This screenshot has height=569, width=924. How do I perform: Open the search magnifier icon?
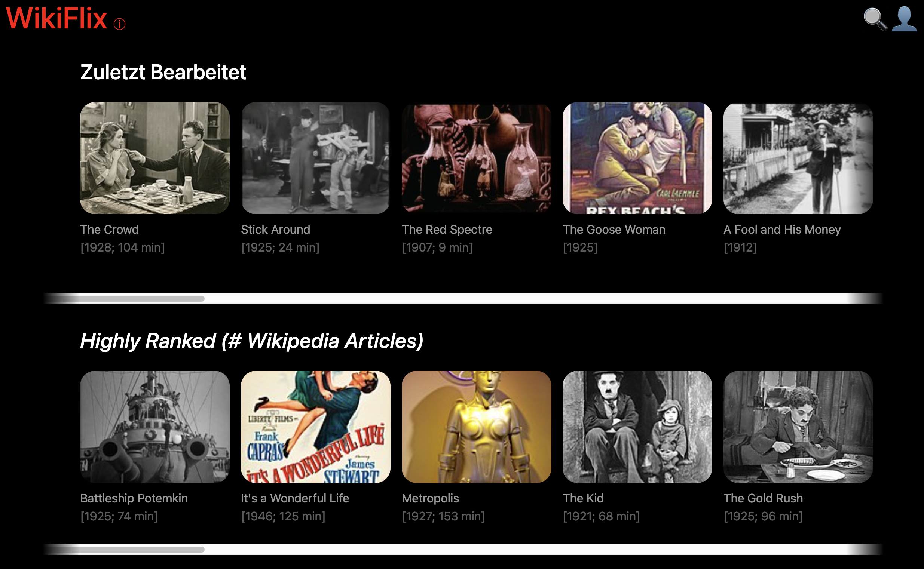click(875, 19)
